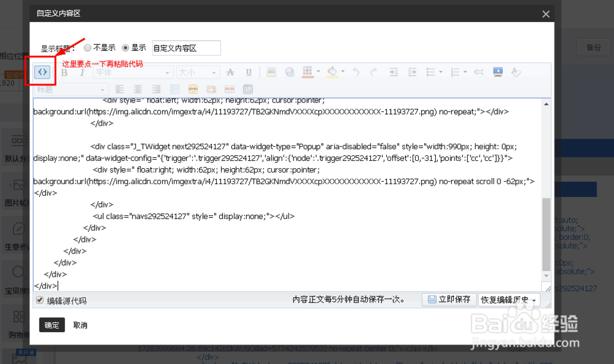Click 取消 to cancel
614x364 pixels.
[80, 325]
